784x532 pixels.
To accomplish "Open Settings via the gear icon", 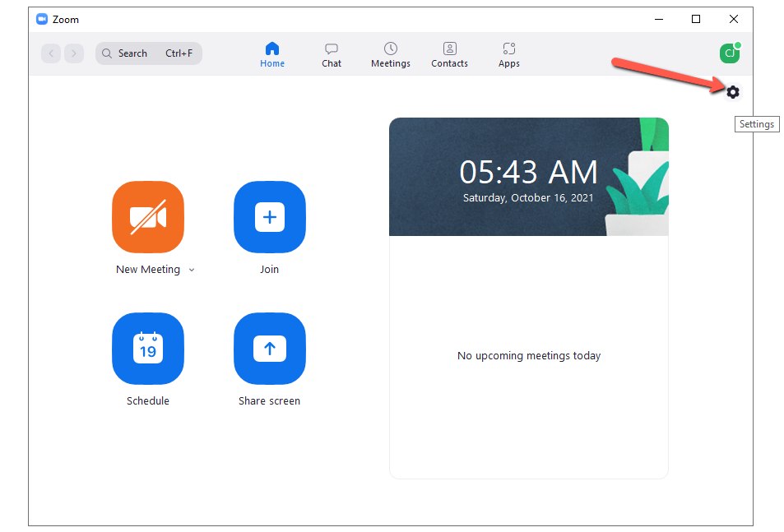I will point(732,92).
